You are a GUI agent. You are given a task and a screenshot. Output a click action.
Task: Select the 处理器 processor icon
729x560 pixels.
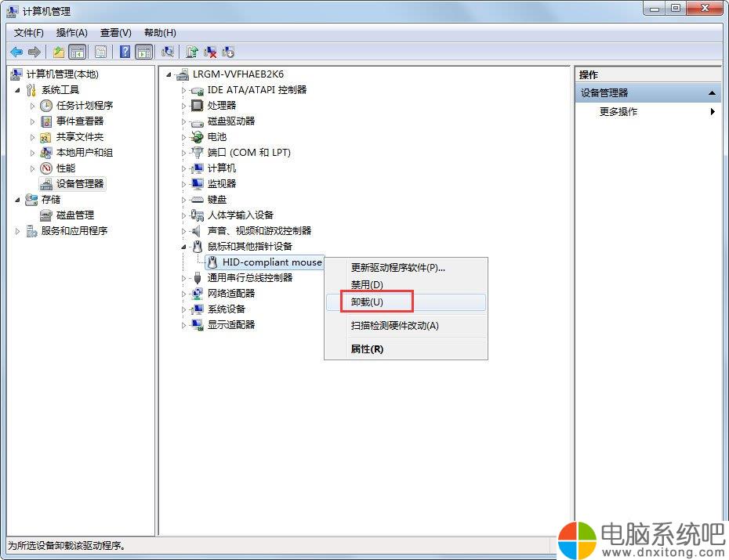pos(197,106)
